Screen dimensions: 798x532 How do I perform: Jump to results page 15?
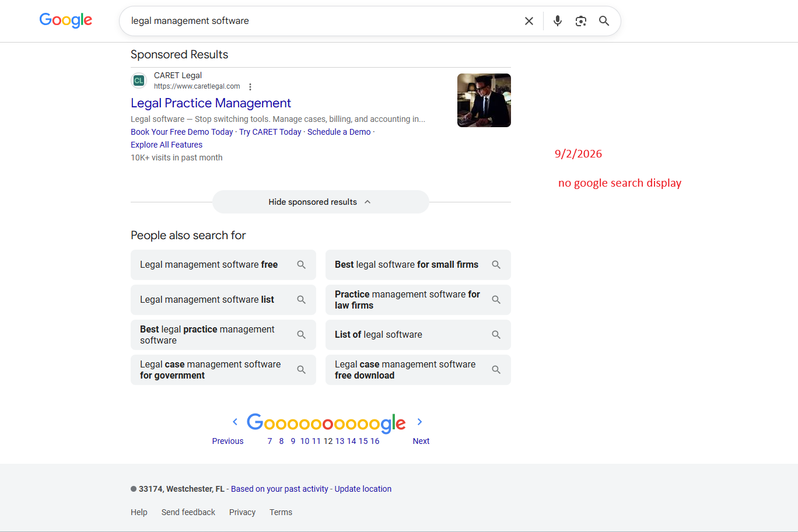(x=363, y=441)
